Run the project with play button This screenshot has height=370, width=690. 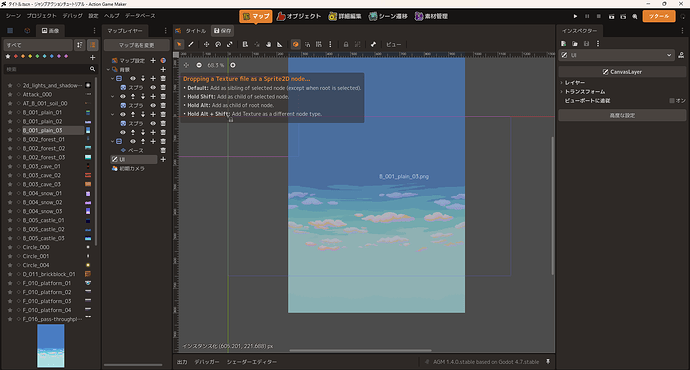coord(575,16)
